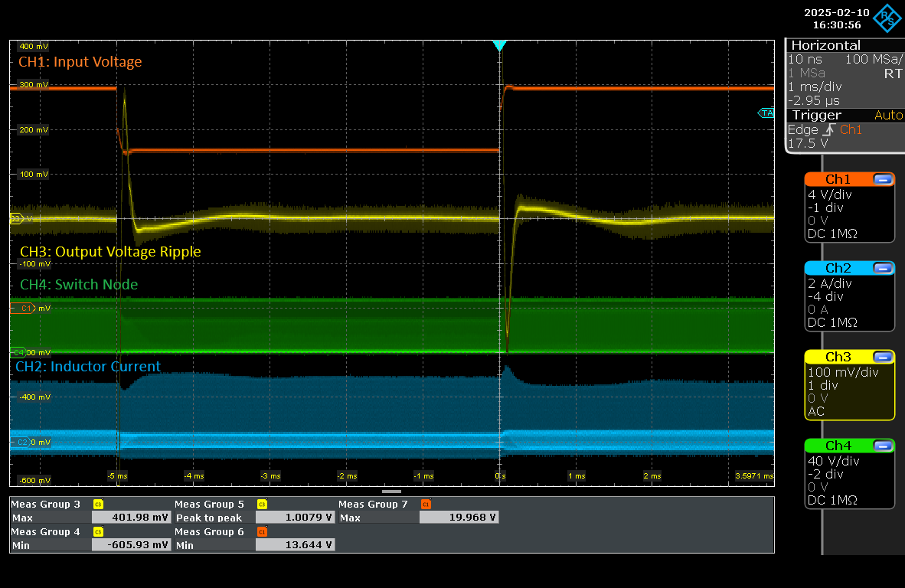Click the C3 source icon of Meas Group 5

click(262, 505)
